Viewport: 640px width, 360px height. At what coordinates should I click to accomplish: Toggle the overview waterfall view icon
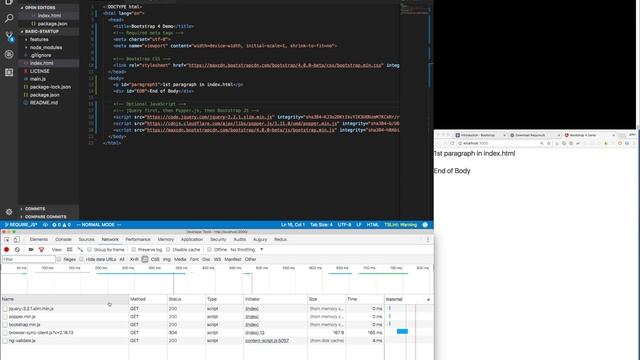point(80,249)
